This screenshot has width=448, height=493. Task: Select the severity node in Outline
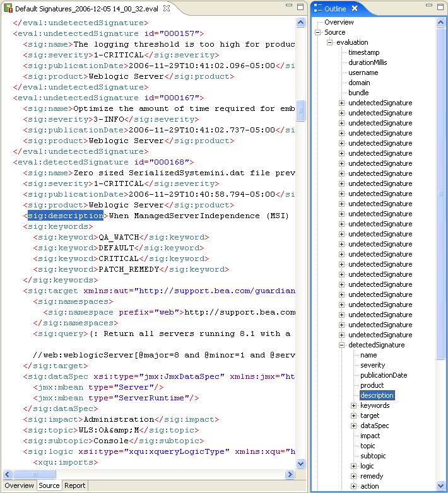pyautogui.click(x=372, y=365)
